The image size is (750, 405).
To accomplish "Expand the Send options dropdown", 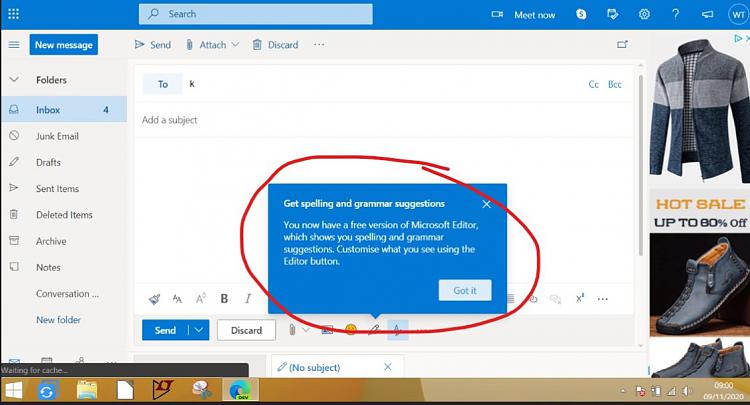I will 199,330.
